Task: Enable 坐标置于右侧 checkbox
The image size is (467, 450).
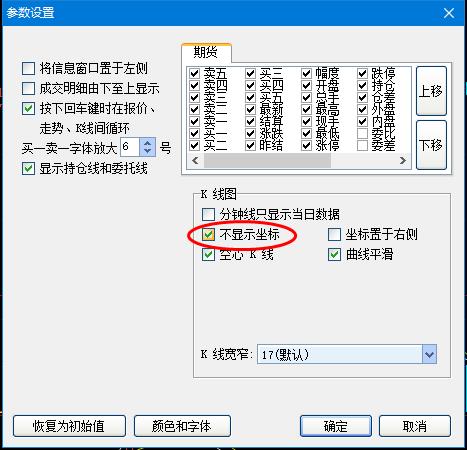Action: point(334,235)
